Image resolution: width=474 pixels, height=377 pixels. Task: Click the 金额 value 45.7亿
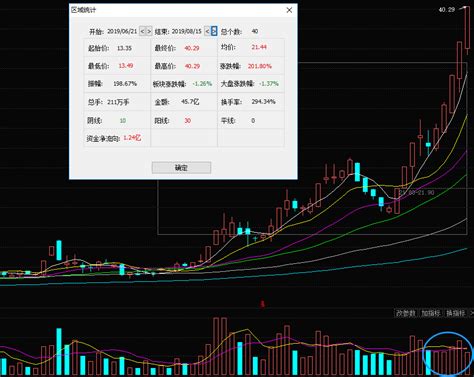[x=190, y=101]
